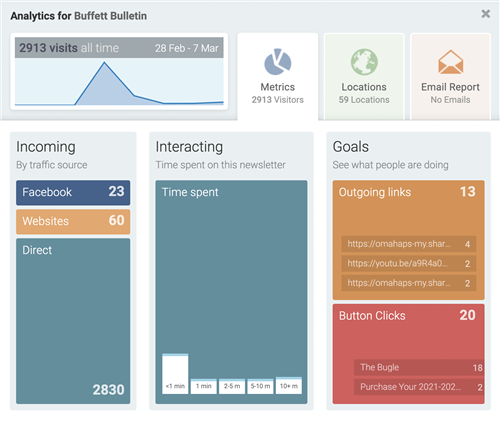Screen dimensions: 500x421
Task: Click the 10+ m time bar
Action: pyautogui.click(x=289, y=385)
